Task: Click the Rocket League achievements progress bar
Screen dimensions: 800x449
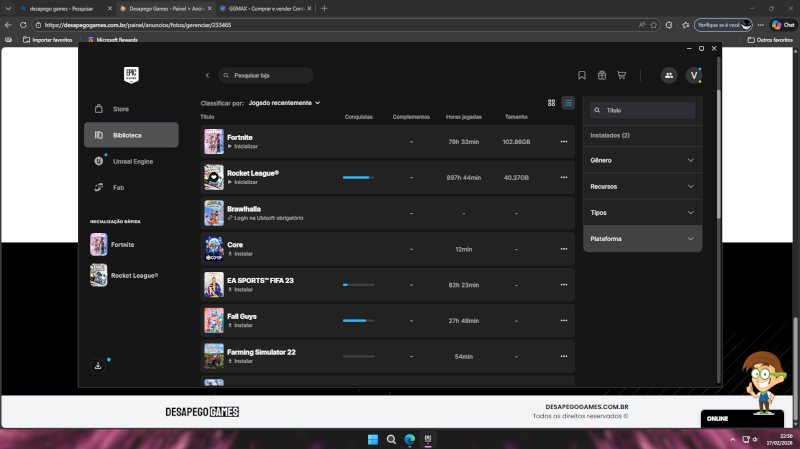Action: 358,177
